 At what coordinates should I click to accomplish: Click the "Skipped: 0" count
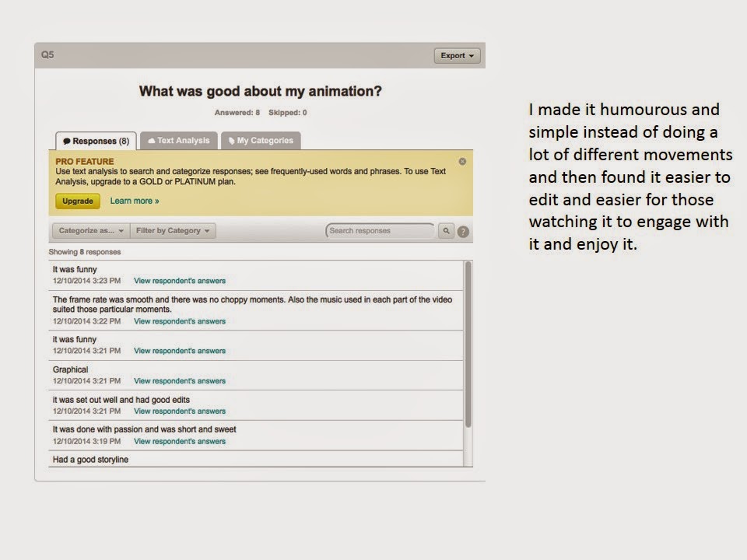pos(288,113)
